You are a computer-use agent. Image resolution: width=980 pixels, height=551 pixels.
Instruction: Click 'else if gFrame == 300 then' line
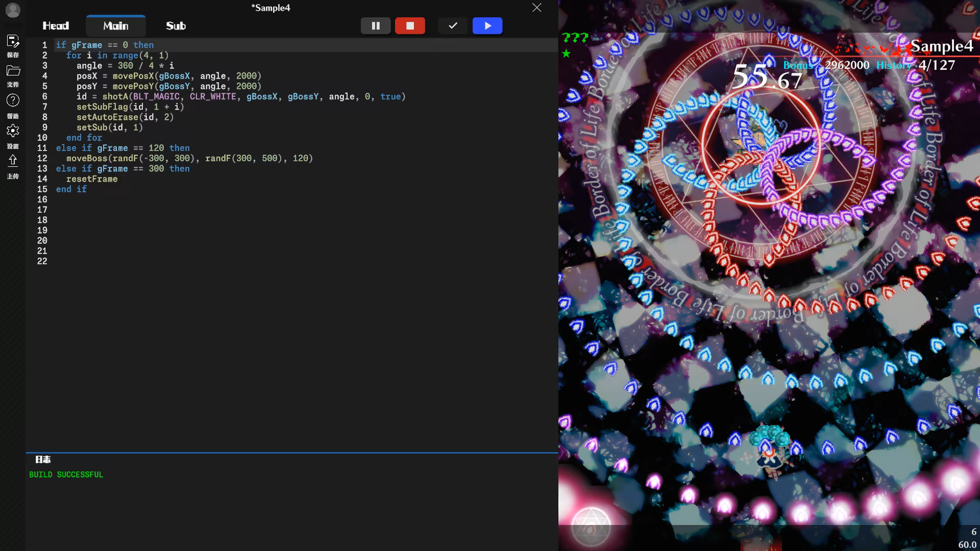pos(122,168)
